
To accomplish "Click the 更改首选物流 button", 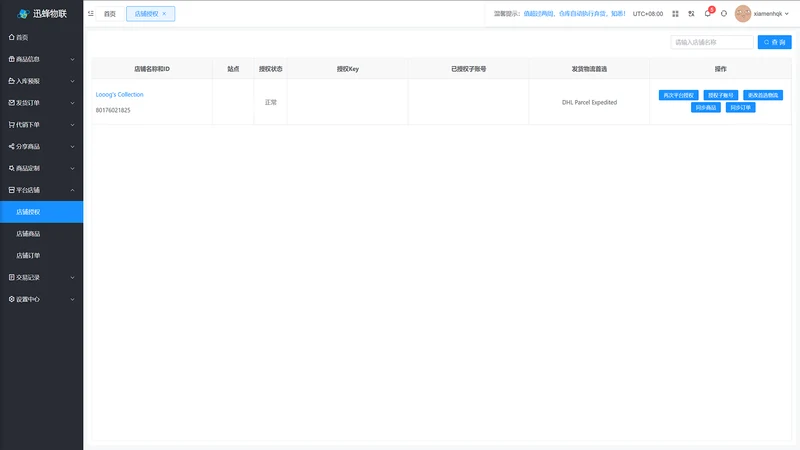I will [763, 95].
